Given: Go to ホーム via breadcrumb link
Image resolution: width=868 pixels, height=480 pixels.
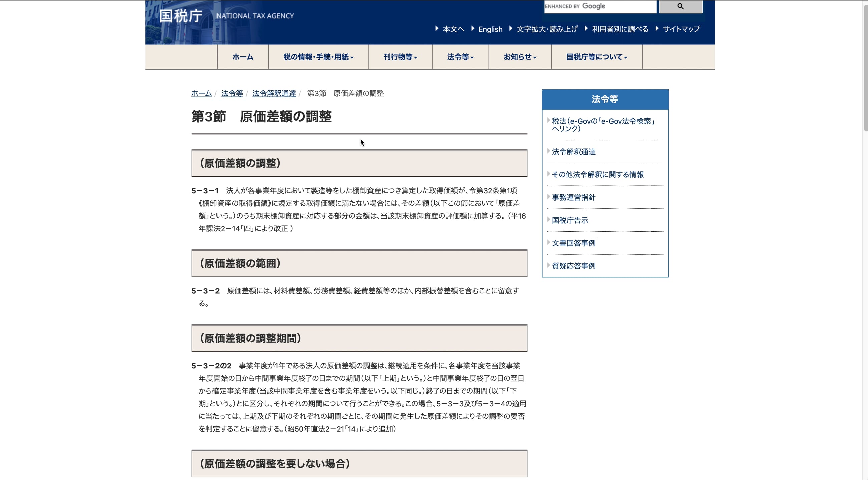Looking at the screenshot, I should pyautogui.click(x=201, y=93).
